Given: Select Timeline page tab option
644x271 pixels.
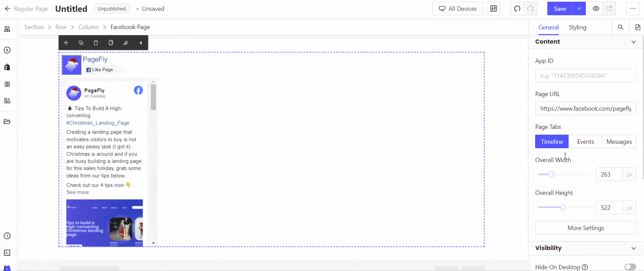Looking at the screenshot, I should pyautogui.click(x=552, y=141).
